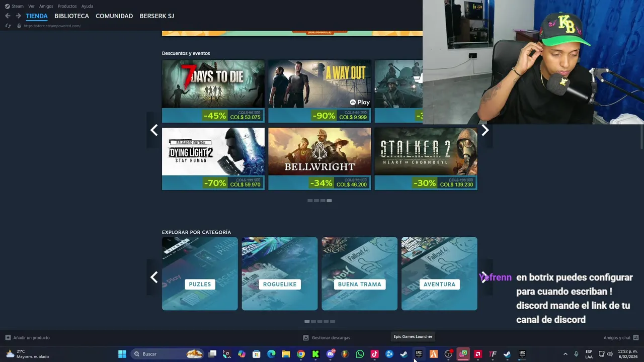Open OBS Studio from the taskbar
This screenshot has width=644, height=362.
click(448, 354)
